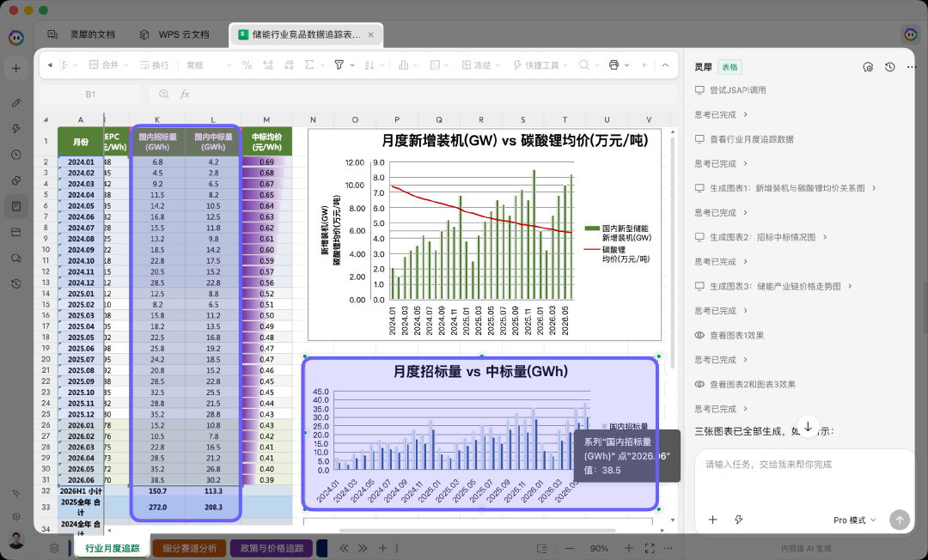Click the filter funnel icon
The height and width of the screenshot is (560, 928).
pos(339,65)
